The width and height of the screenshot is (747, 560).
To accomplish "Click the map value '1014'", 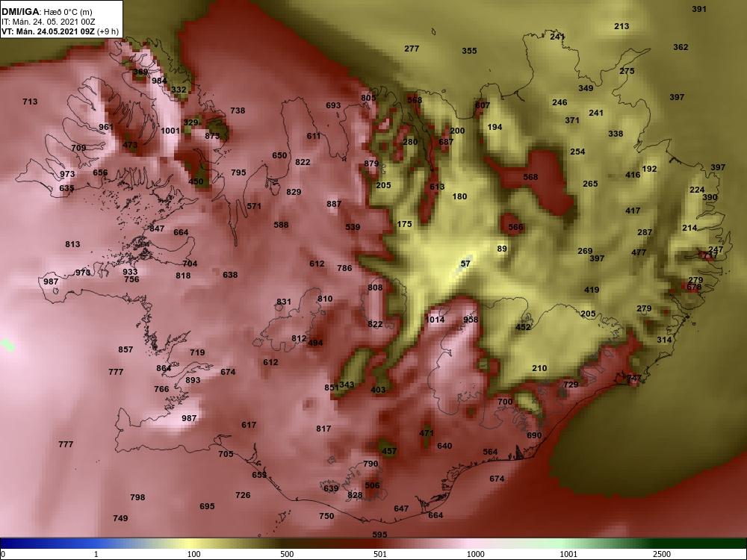I will click(435, 319).
